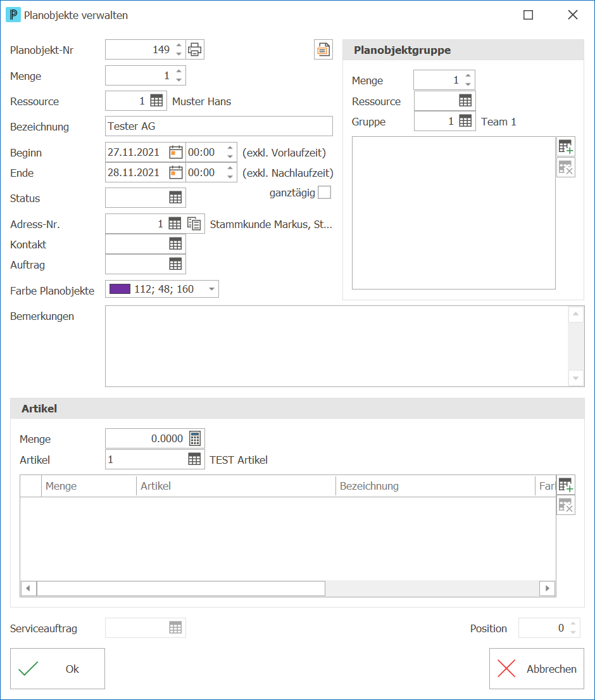Screen dimensions: 595x700
Task: Open the Status lookup table
Action: tap(175, 198)
